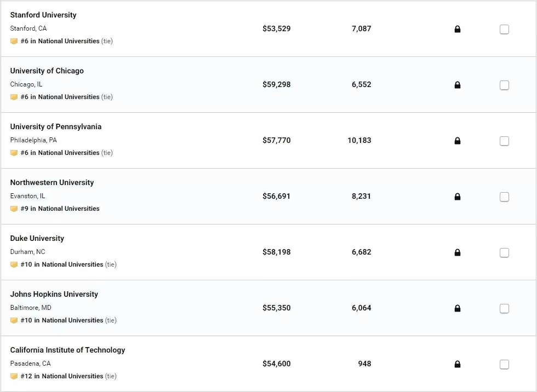This screenshot has width=537, height=392.
Task: Click the lock icon for University of Pennsylvania
Action: [458, 141]
